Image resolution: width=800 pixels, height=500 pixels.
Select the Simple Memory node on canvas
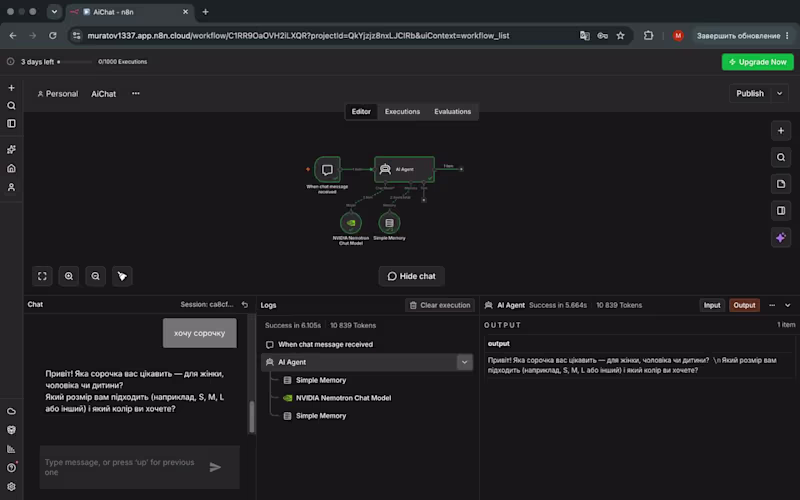[x=389, y=223]
